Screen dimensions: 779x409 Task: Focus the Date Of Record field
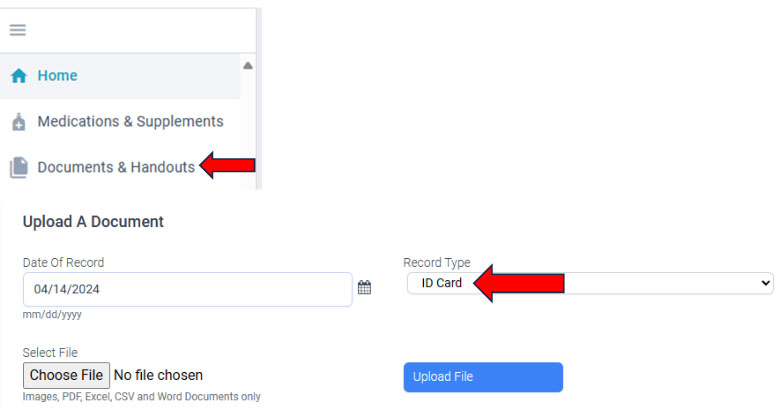pyautogui.click(x=187, y=289)
